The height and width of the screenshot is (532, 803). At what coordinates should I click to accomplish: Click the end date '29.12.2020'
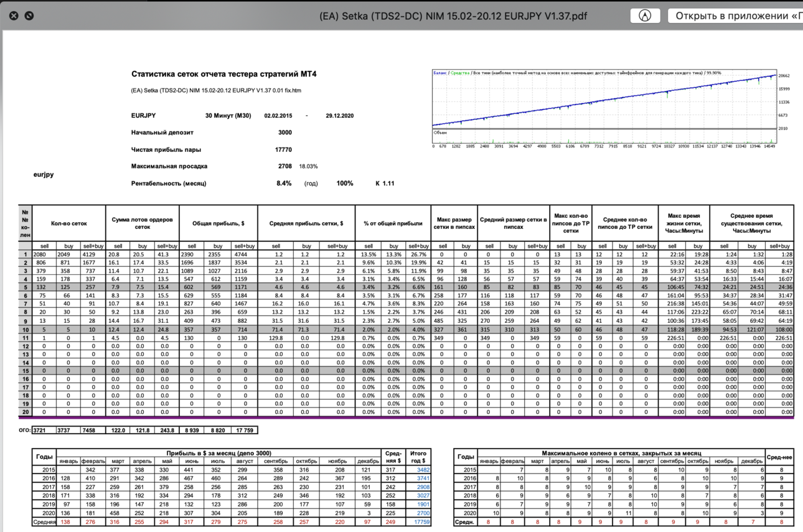340,115
